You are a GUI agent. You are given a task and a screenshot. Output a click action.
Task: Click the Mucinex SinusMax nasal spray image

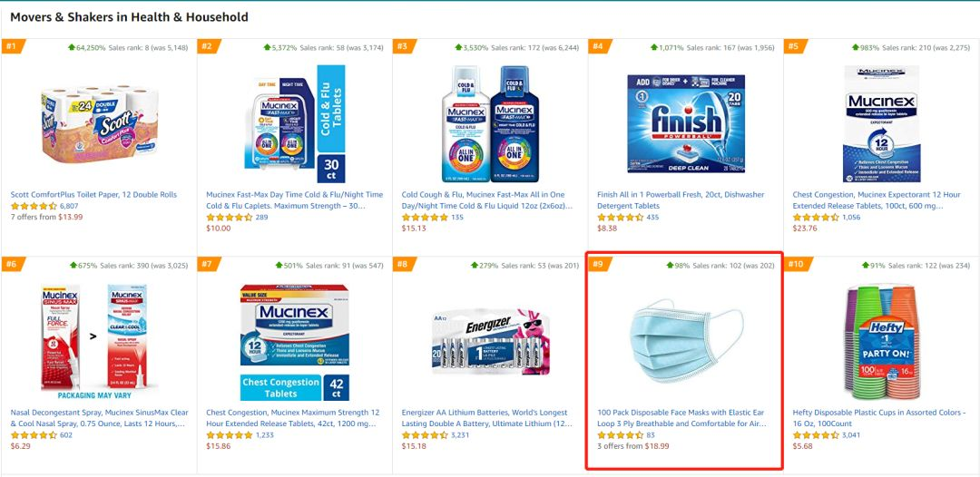tap(99, 342)
